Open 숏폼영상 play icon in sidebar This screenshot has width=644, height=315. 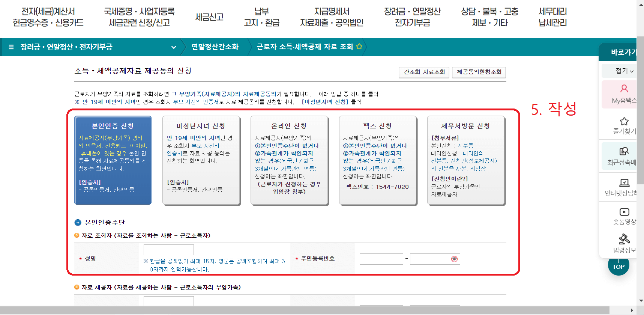[x=624, y=212]
